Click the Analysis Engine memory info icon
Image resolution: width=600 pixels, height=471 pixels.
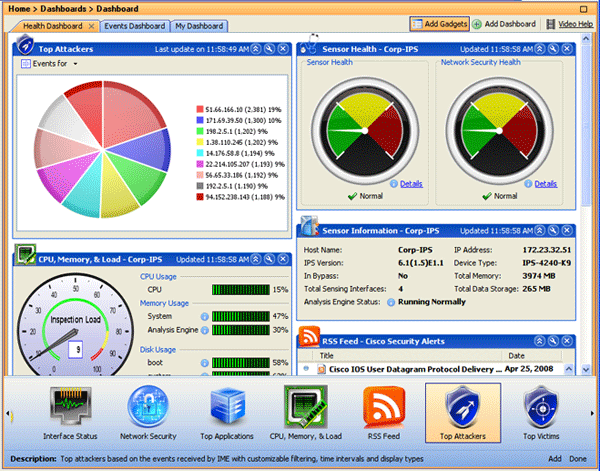click(205, 330)
